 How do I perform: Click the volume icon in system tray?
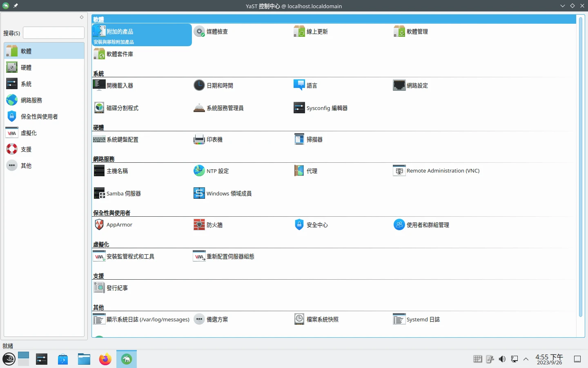tap(502, 359)
